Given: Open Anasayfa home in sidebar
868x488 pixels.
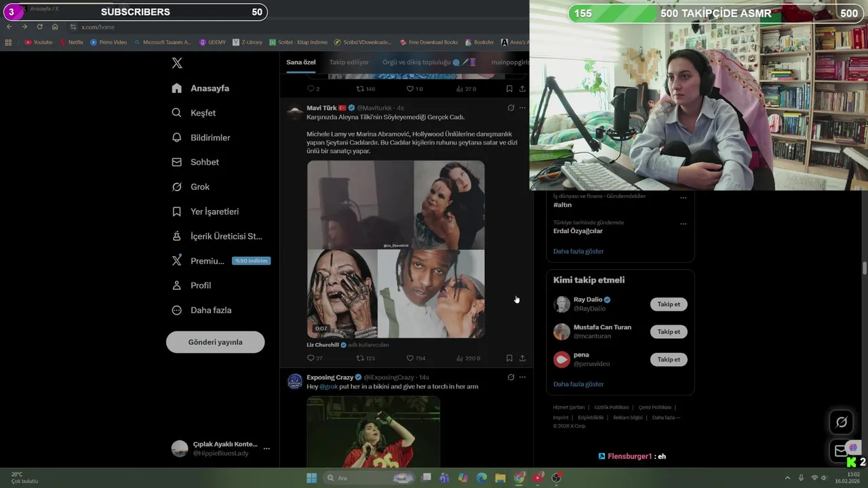Looking at the screenshot, I should pyautogui.click(x=201, y=88).
